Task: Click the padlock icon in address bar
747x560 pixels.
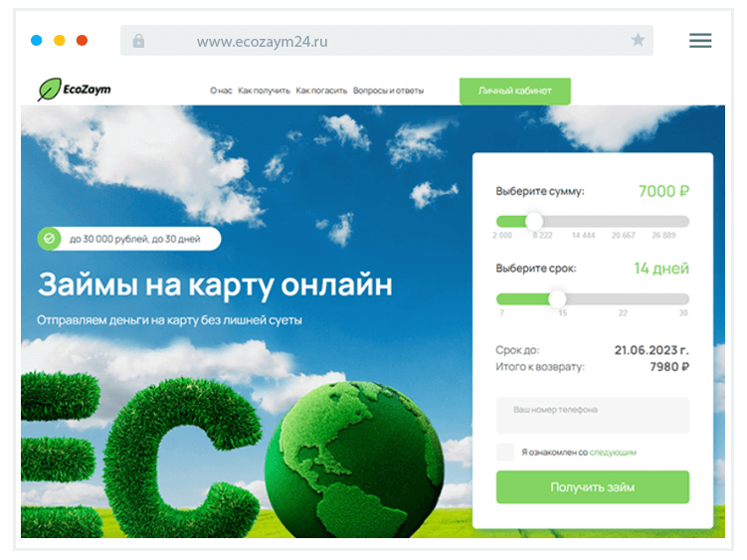Action: [138, 41]
